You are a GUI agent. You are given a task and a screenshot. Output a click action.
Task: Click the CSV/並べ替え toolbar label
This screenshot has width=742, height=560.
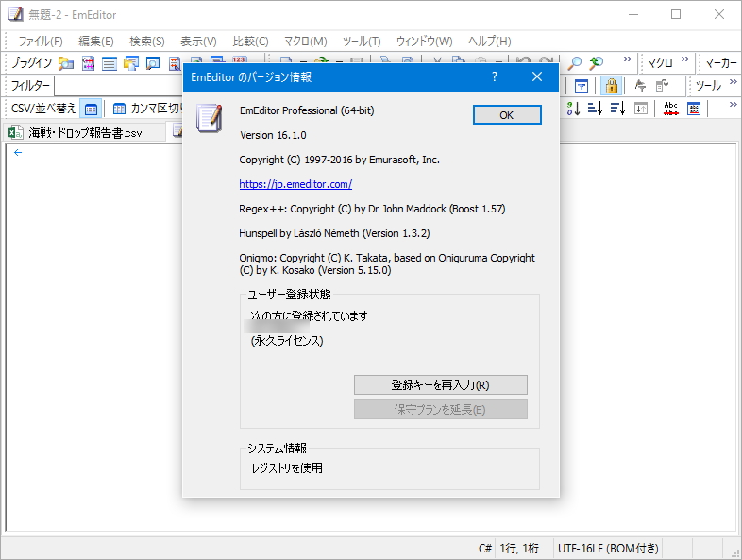pos(43,109)
